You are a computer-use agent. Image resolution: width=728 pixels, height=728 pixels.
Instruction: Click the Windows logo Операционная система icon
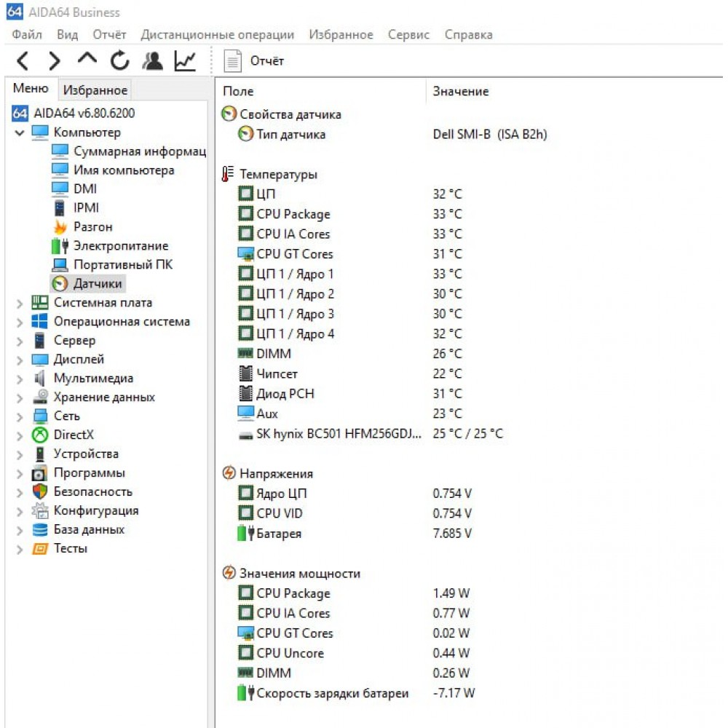click(x=40, y=321)
